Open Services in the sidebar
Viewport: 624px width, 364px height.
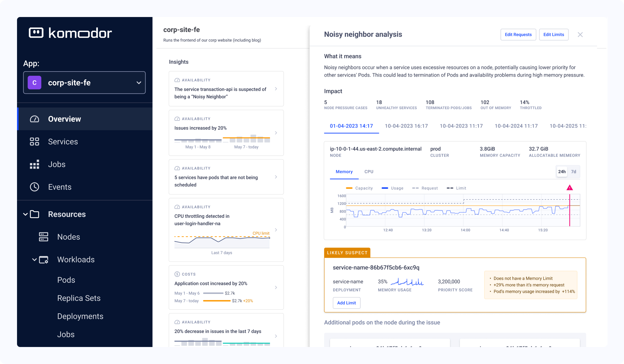(x=85, y=142)
